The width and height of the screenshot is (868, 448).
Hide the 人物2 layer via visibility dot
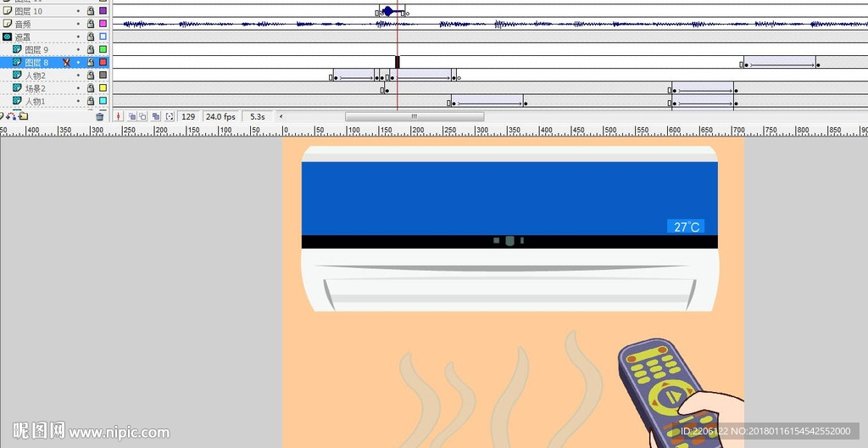pyautogui.click(x=78, y=75)
